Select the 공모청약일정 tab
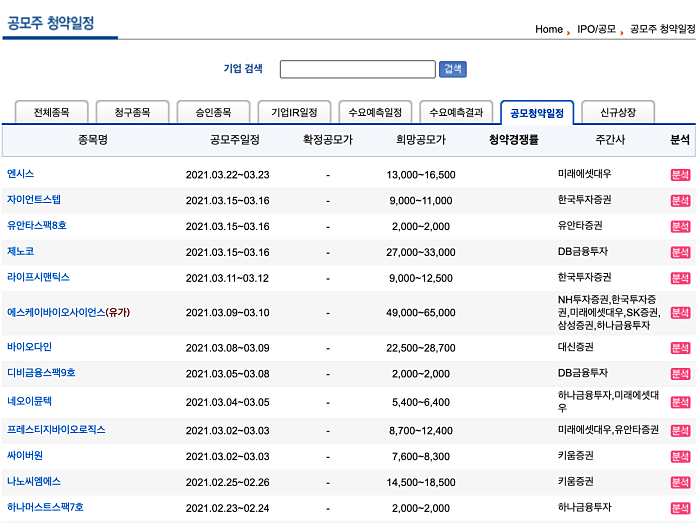This screenshot has height=523, width=700. coord(537,112)
